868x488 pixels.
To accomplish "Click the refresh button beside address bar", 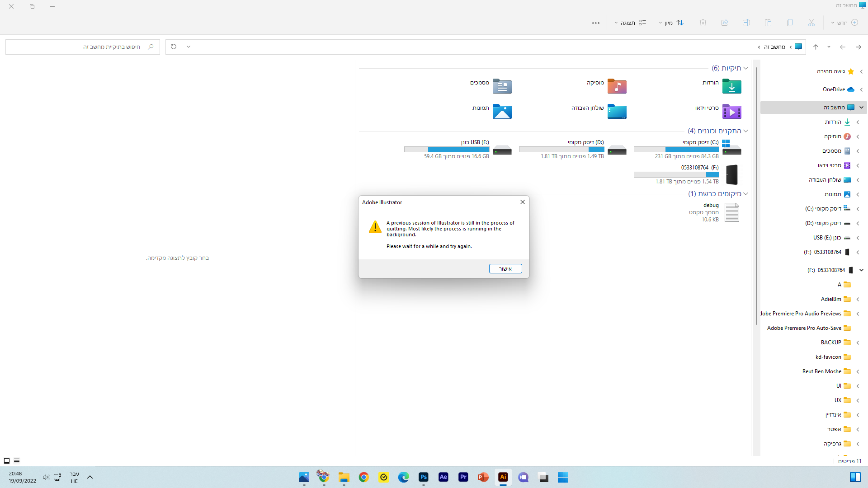I will click(x=174, y=47).
